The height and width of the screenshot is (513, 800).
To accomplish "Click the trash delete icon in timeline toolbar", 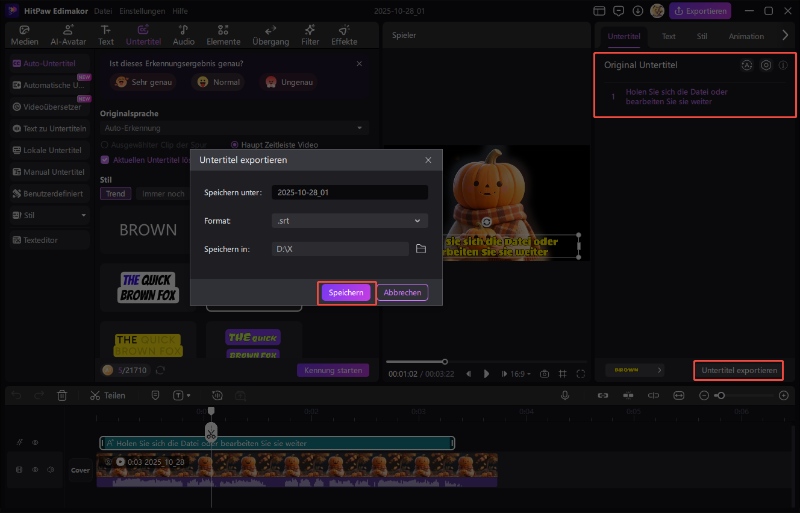I will pos(62,395).
